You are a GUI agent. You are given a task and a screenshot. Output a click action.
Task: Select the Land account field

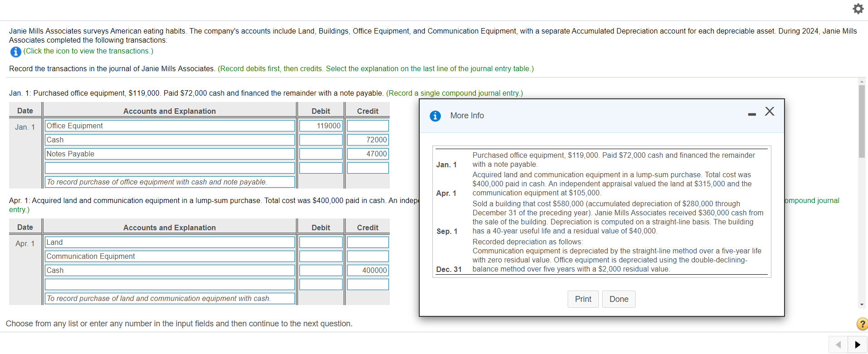point(170,242)
